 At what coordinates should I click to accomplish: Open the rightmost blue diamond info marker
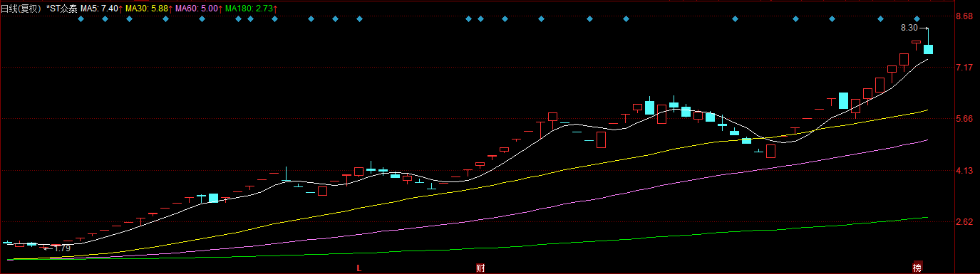pos(917,19)
